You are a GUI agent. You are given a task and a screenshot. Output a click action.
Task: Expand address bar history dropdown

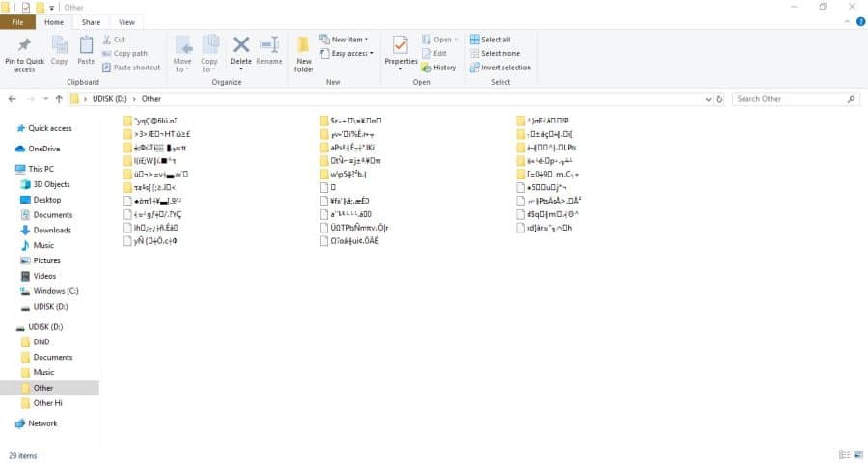coord(708,99)
